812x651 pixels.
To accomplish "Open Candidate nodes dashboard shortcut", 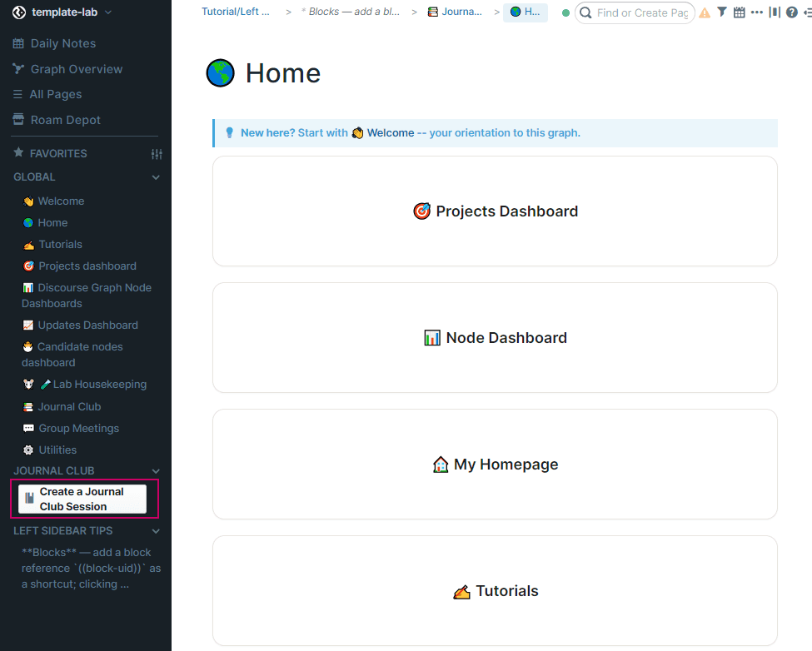I will tap(72, 355).
